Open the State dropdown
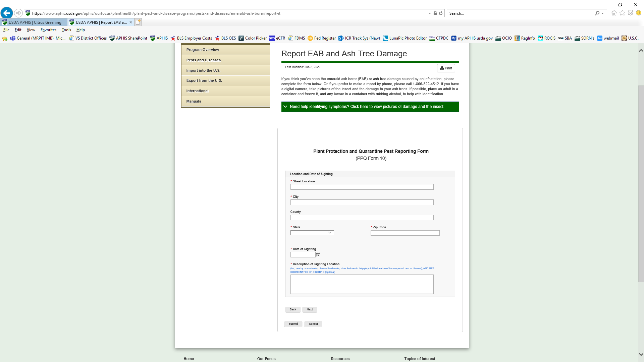 [x=312, y=233]
